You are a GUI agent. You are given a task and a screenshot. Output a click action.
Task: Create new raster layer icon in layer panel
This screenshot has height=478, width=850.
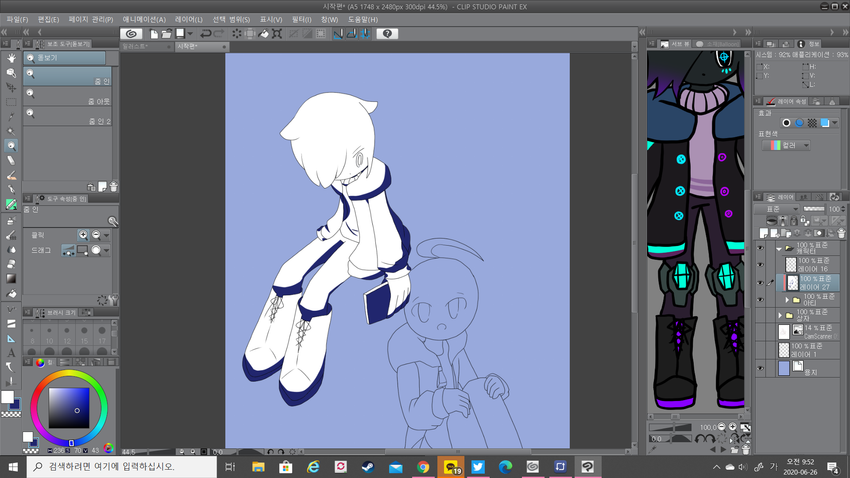click(x=764, y=234)
